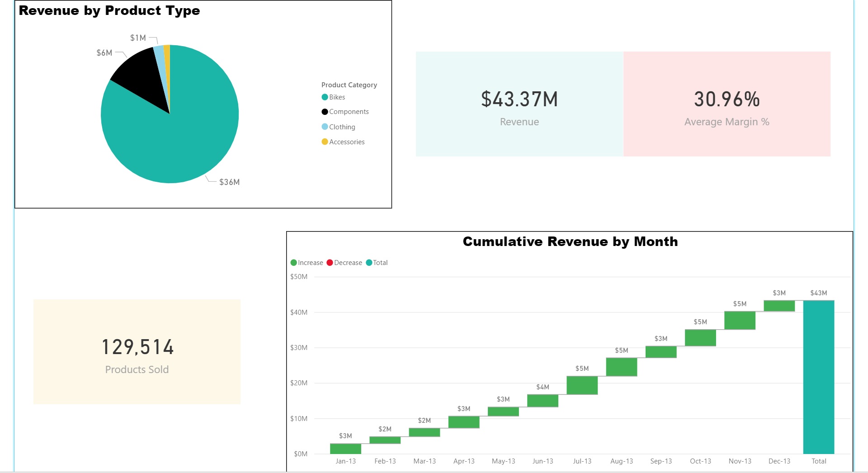
Task: Click the '$0M' y-axis label
Action: [x=301, y=454]
